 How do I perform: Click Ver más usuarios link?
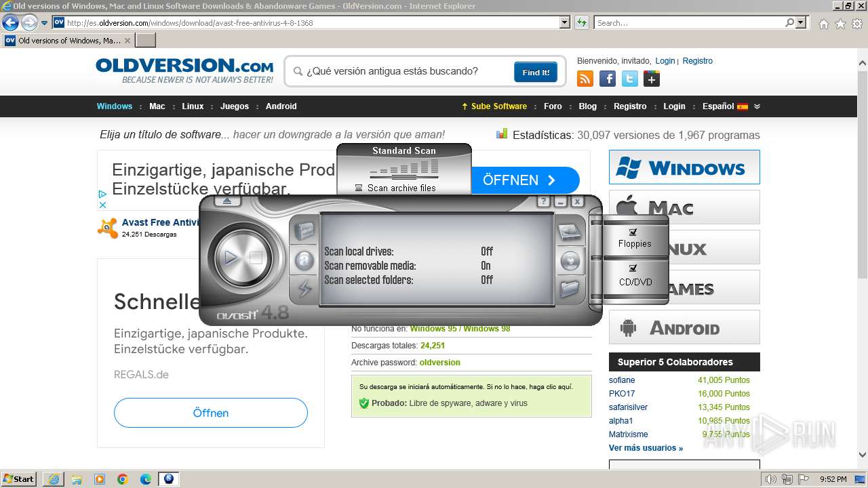point(646,448)
